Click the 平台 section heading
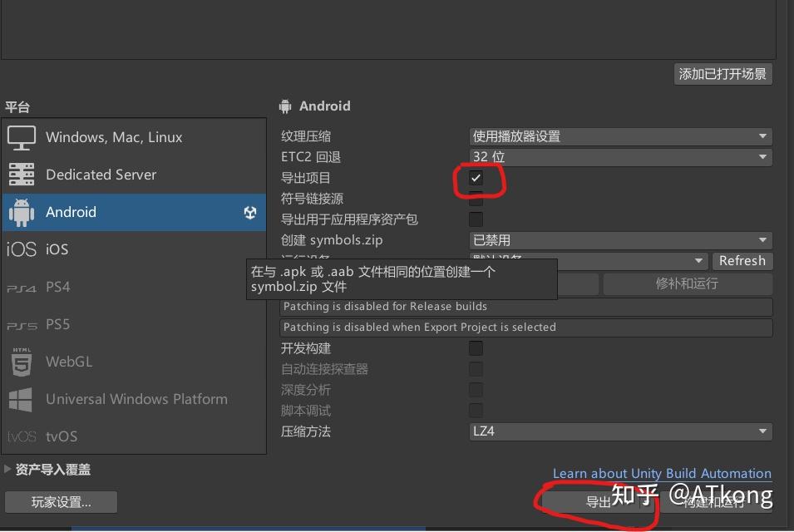 click(x=17, y=107)
